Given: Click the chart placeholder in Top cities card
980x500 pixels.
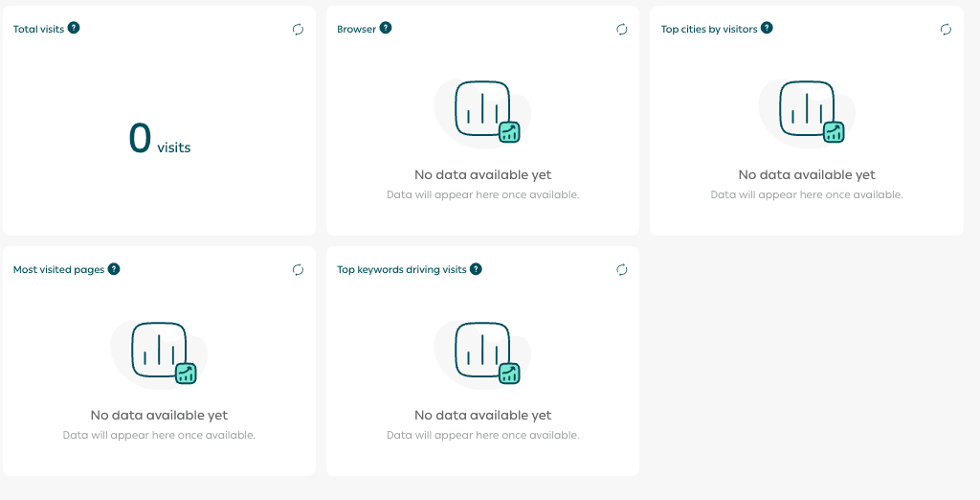Looking at the screenshot, I should click(x=807, y=111).
